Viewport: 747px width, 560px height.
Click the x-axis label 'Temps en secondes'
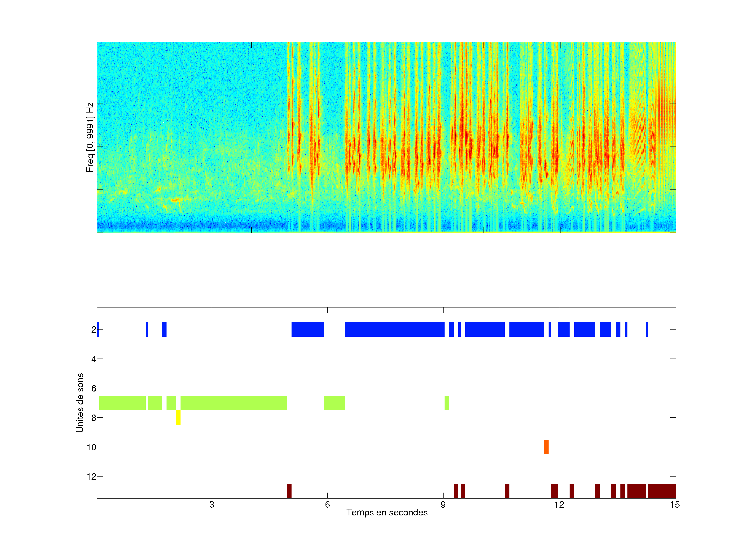[387, 512]
